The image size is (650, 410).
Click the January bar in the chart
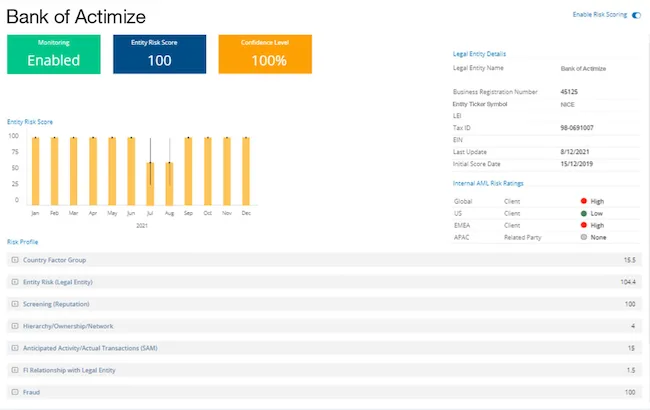(x=36, y=171)
